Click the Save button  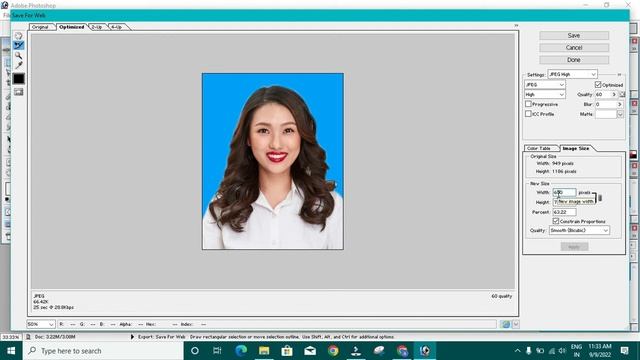(574, 36)
